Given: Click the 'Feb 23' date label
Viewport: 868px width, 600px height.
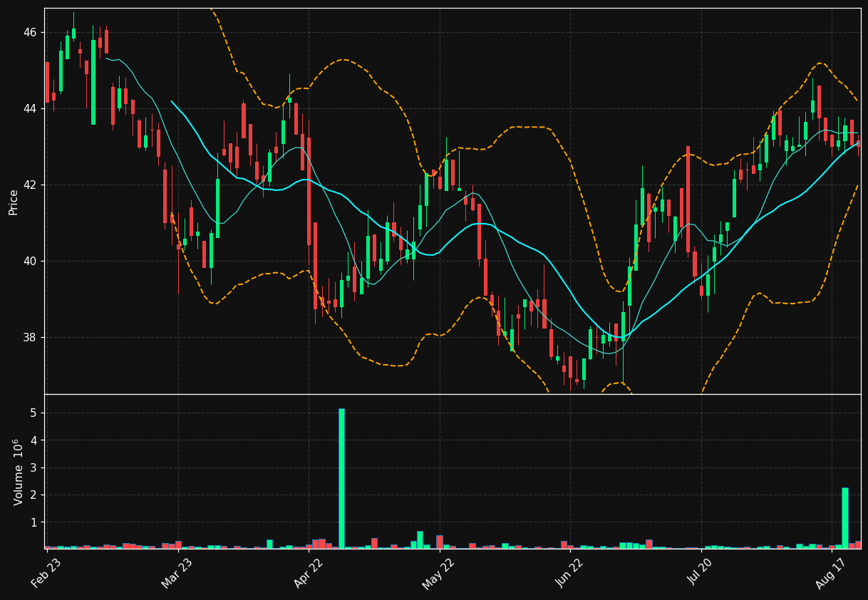Looking at the screenshot, I should click(x=46, y=573).
